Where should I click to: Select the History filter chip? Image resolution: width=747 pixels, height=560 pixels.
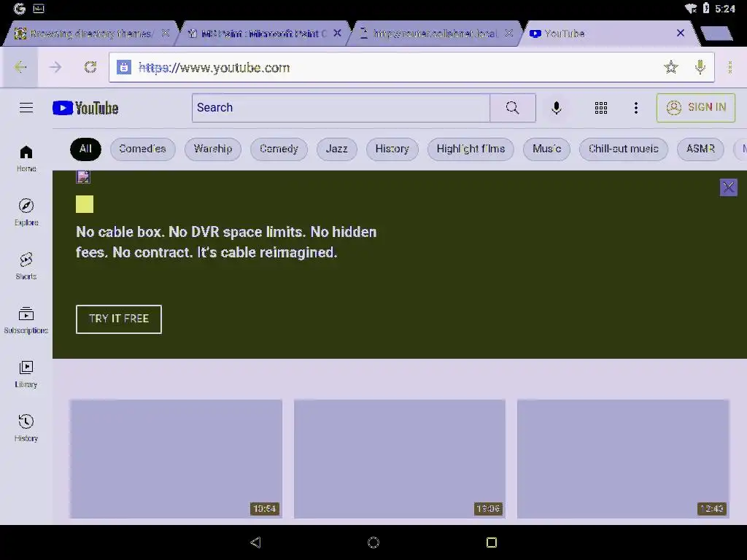point(392,149)
